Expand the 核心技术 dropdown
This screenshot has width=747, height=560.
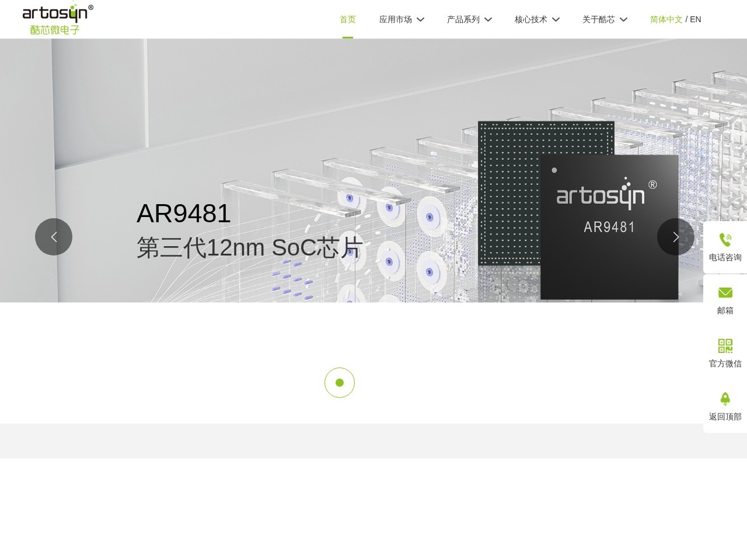tap(537, 19)
